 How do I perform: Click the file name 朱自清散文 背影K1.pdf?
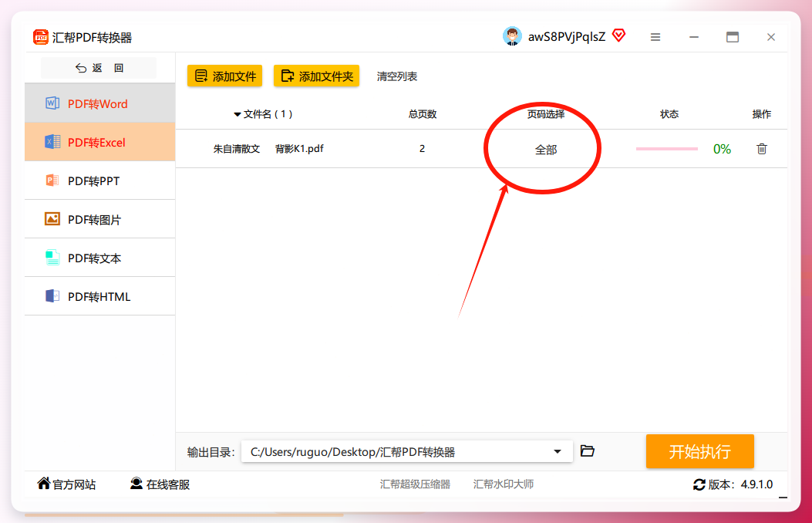click(268, 149)
